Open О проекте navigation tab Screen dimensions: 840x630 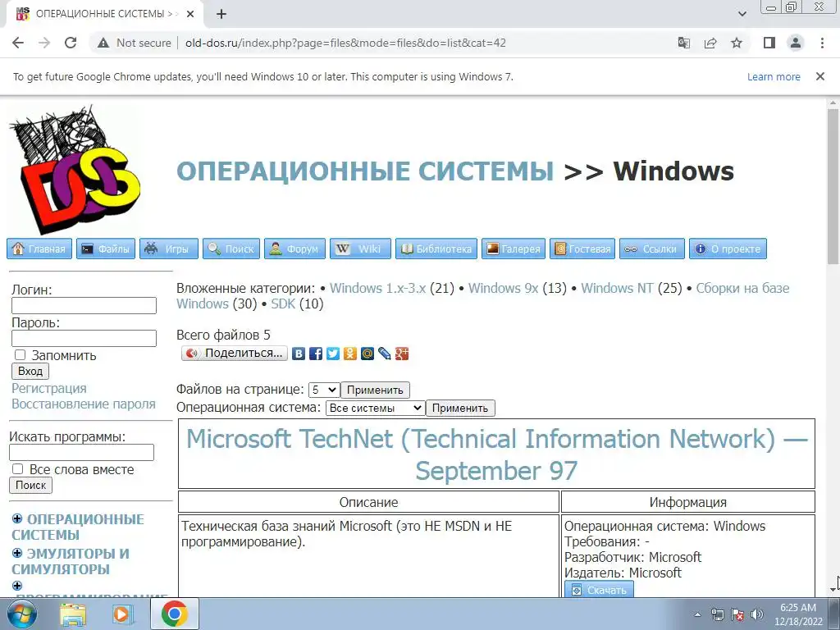tap(728, 249)
